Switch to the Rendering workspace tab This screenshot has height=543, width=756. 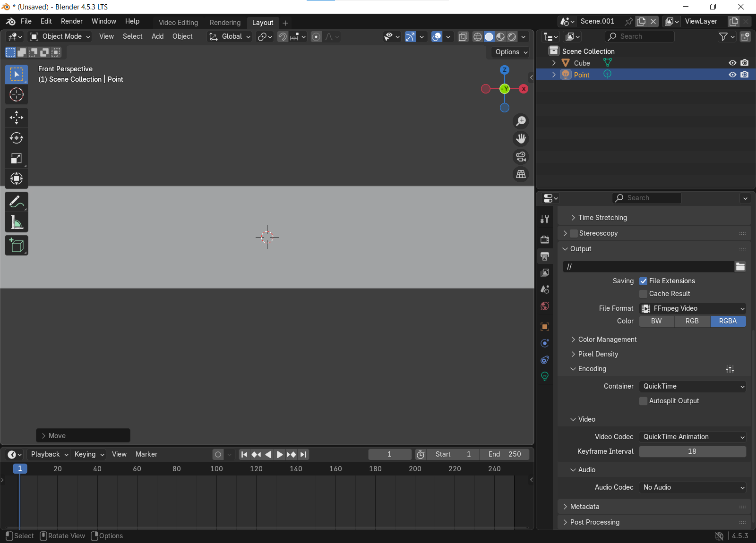coord(225,23)
